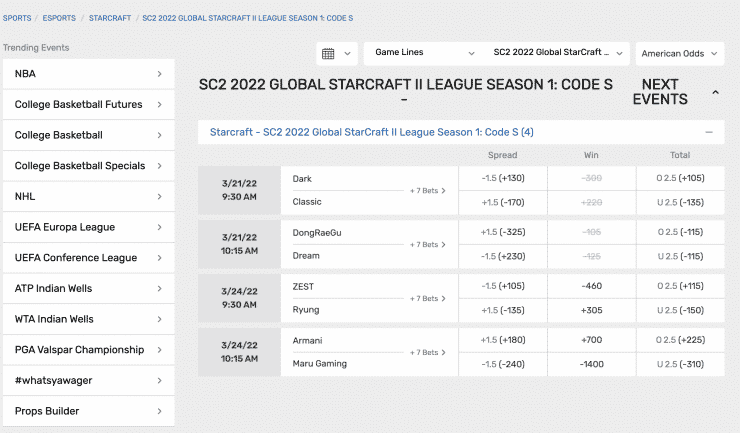The width and height of the screenshot is (740, 433).
Task: Open the Game Lines dropdown
Action: pos(424,52)
